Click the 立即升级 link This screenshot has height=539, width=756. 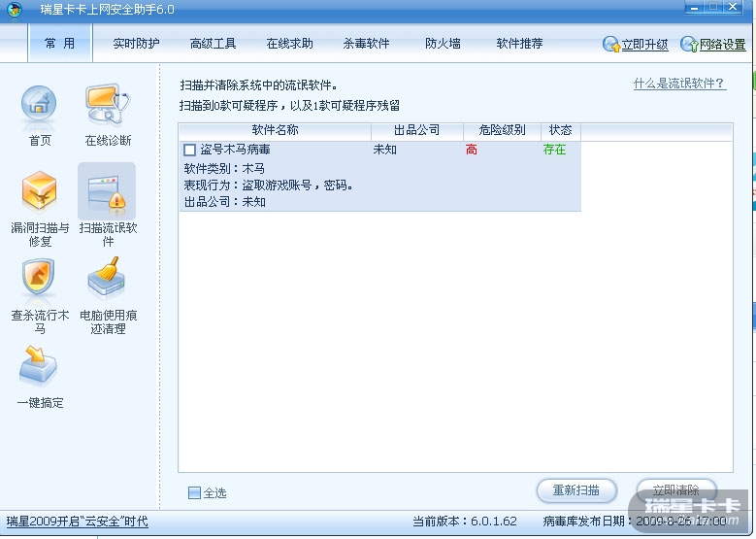[x=644, y=45]
